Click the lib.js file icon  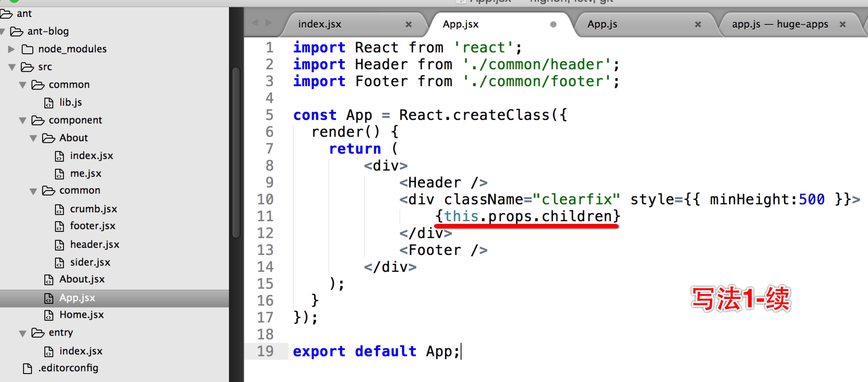point(49,103)
